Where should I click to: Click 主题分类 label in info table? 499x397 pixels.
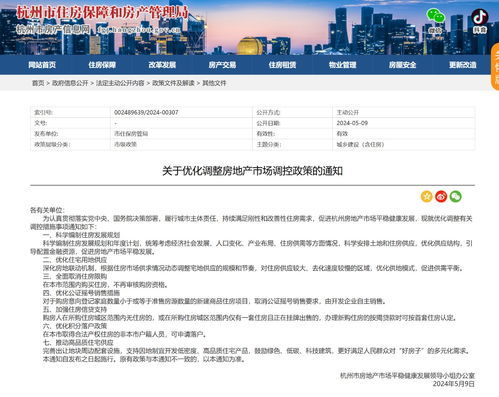coord(268,144)
